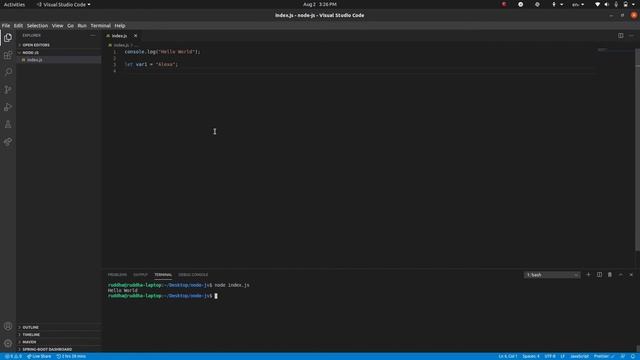Open the File menu
The width and height of the screenshot is (640, 360).
[x=6, y=26]
